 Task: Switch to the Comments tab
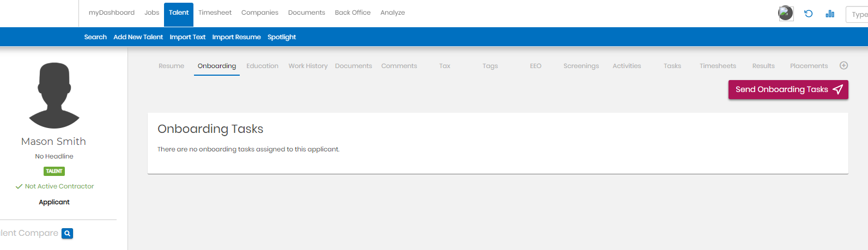coord(399,66)
